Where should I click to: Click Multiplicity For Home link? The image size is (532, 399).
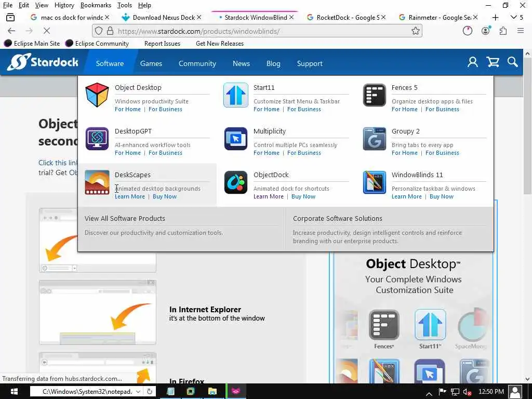point(267,153)
